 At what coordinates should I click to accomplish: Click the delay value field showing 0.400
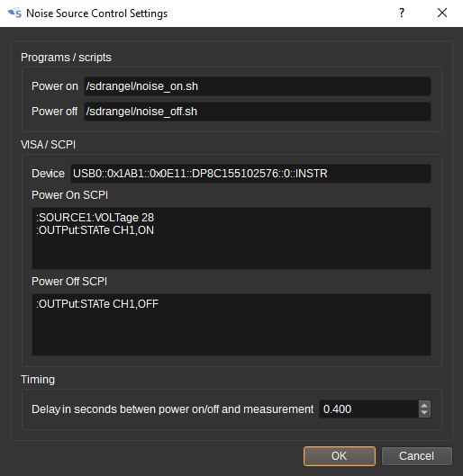(368, 409)
